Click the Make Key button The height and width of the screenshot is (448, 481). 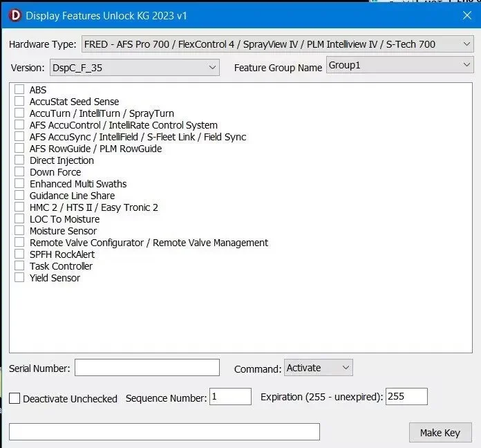click(x=440, y=432)
